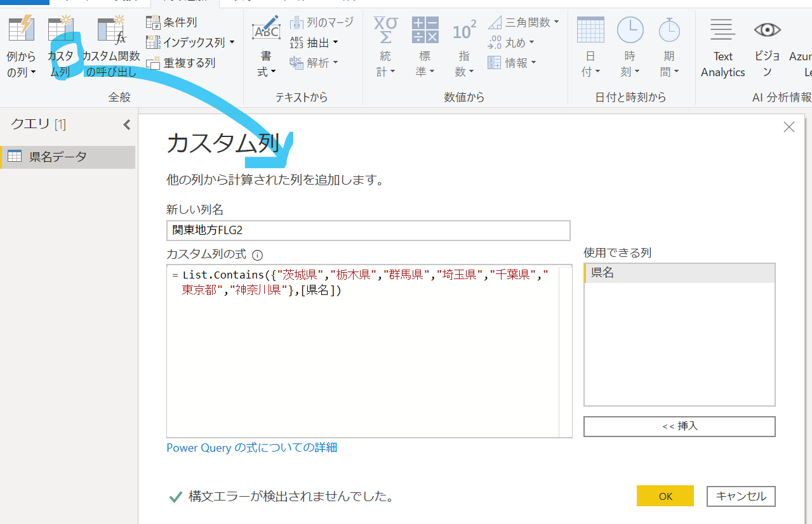Viewport: 812px width, 524px height.
Task: Open the 統計 (Statistics) menu
Action: point(385,48)
